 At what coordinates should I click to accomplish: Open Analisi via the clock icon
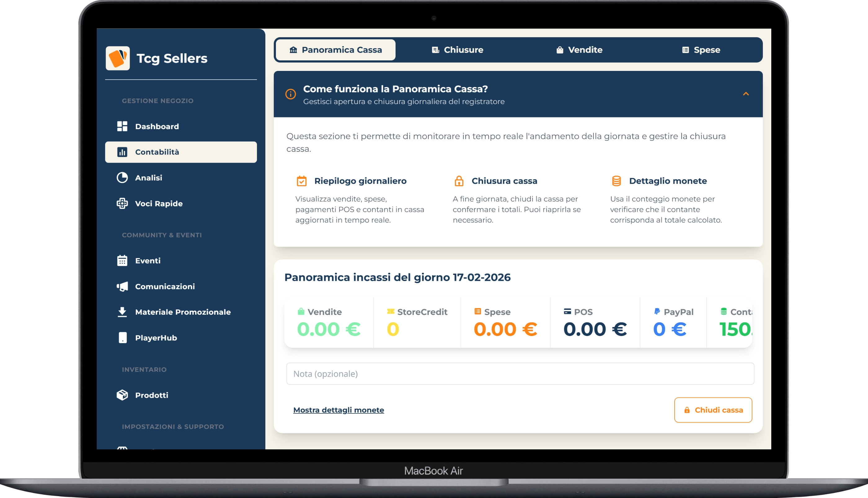pyautogui.click(x=122, y=177)
